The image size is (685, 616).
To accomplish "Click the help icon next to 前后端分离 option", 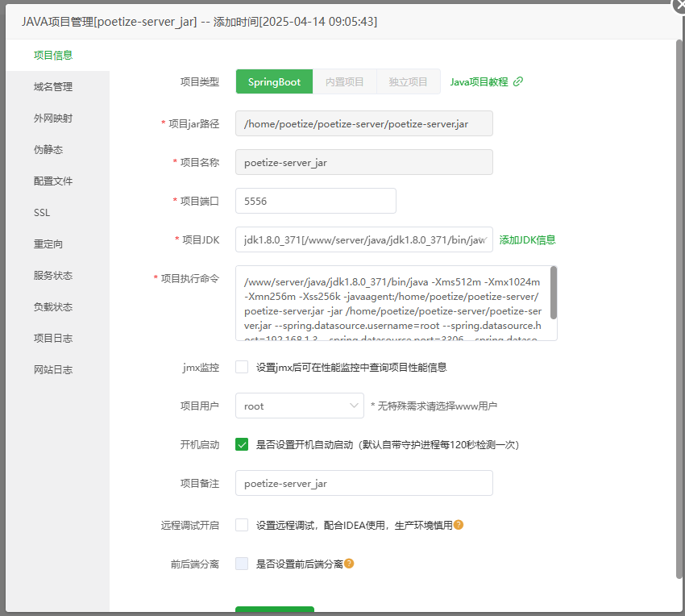I will tap(350, 564).
